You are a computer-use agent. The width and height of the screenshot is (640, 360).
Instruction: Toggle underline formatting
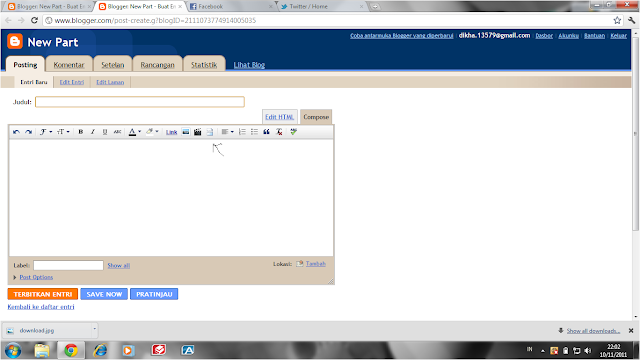click(x=105, y=132)
